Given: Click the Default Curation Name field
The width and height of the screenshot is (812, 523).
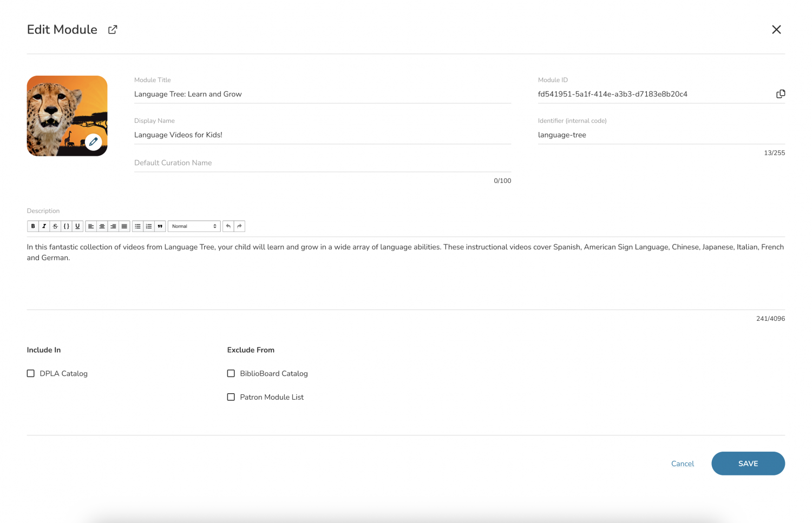Looking at the screenshot, I should (x=322, y=163).
